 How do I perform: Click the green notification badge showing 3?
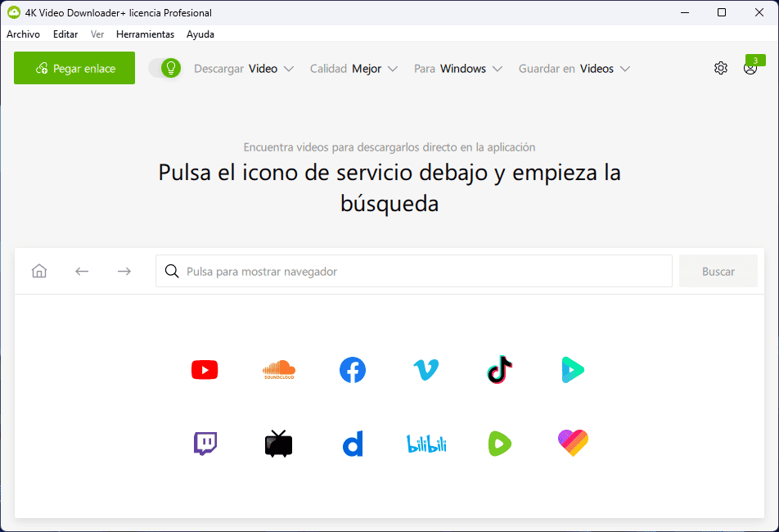coord(755,60)
